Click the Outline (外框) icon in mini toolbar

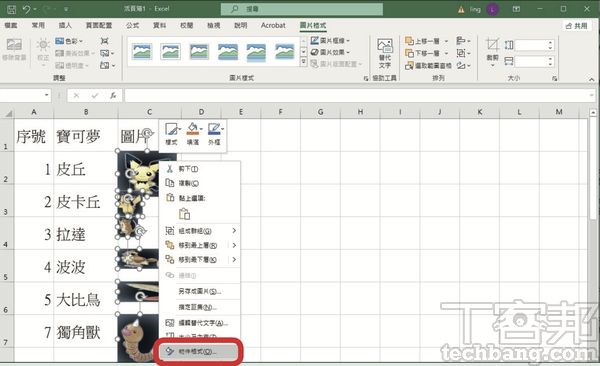[x=215, y=134]
